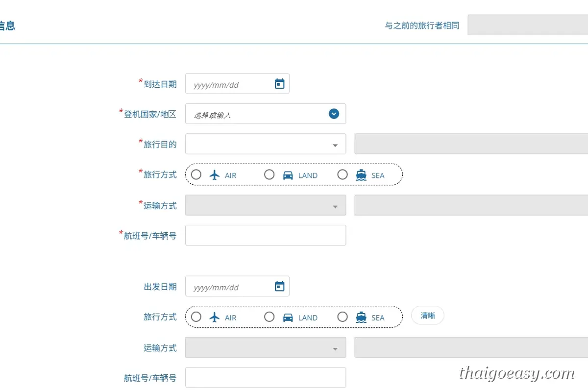Viewport: 588px width, 392px height.
Task: Click the 出发日期 date input field
Action: coord(237,286)
